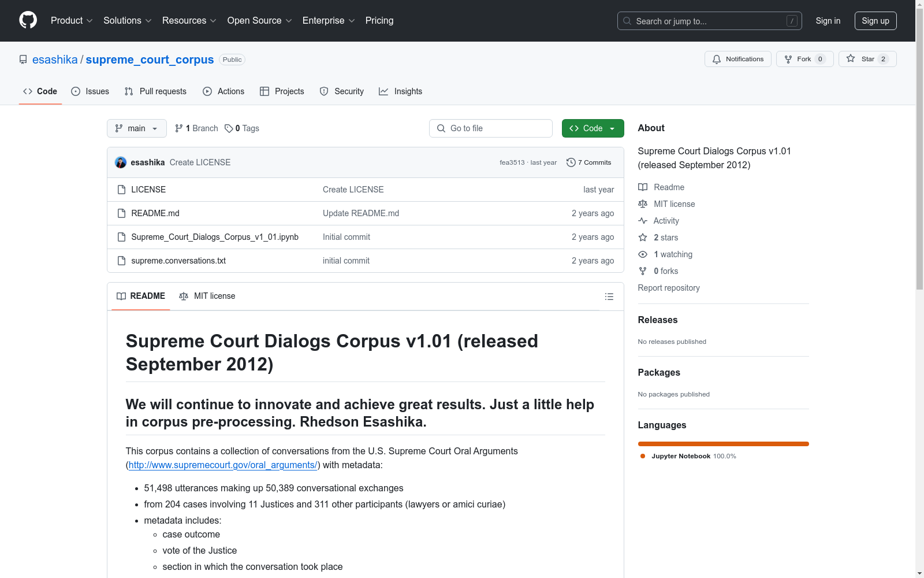Switch to the Code tab
The height and width of the screenshot is (578, 924).
[40, 91]
